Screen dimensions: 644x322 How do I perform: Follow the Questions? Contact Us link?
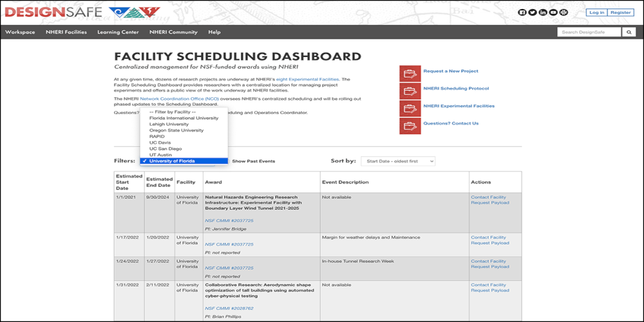(451, 123)
